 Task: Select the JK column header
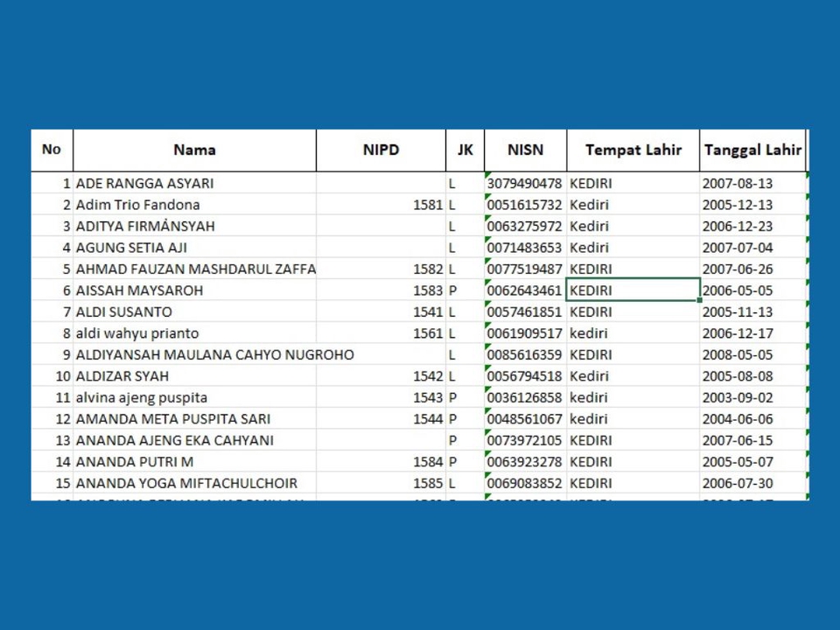pyautogui.click(x=465, y=150)
